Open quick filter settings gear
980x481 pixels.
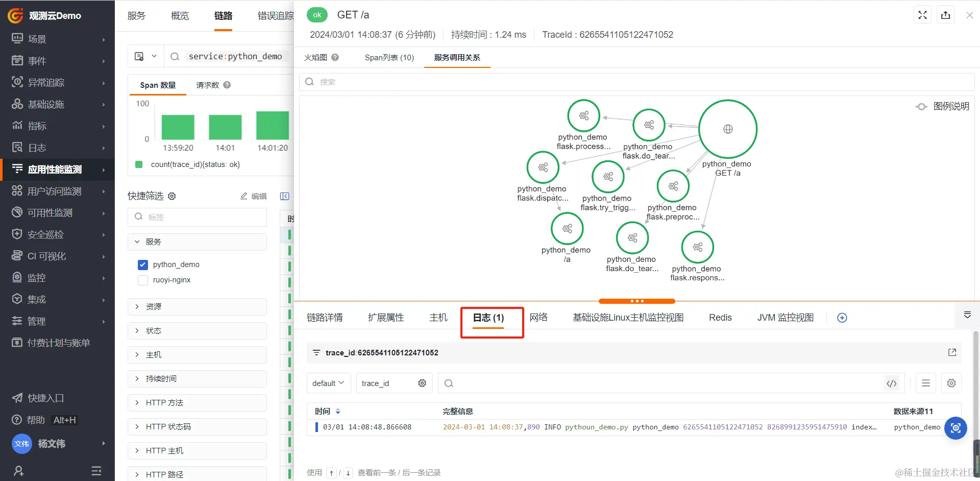[x=172, y=196]
